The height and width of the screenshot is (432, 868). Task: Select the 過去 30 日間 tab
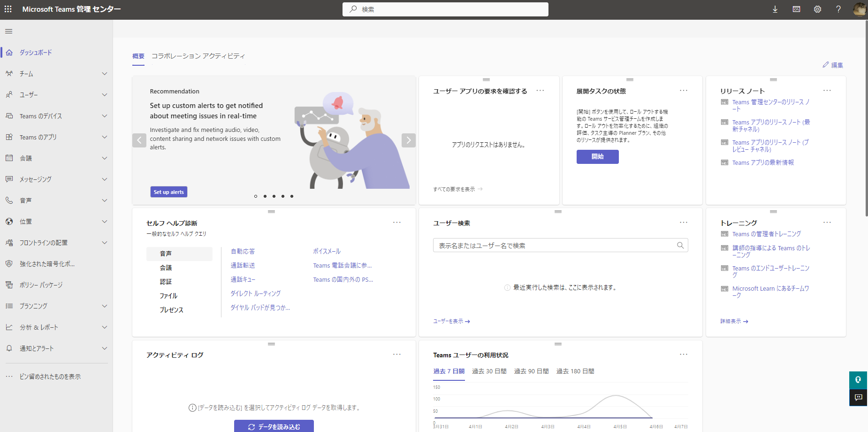[x=489, y=371]
